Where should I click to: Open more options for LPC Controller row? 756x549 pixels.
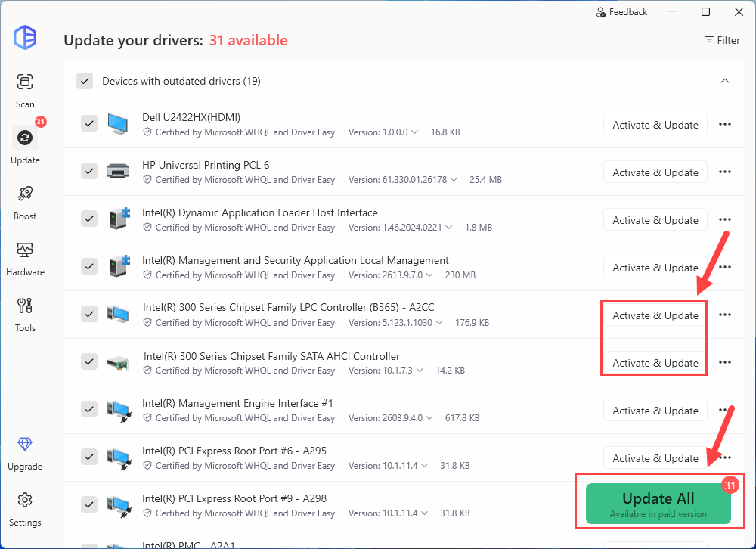pyautogui.click(x=725, y=315)
